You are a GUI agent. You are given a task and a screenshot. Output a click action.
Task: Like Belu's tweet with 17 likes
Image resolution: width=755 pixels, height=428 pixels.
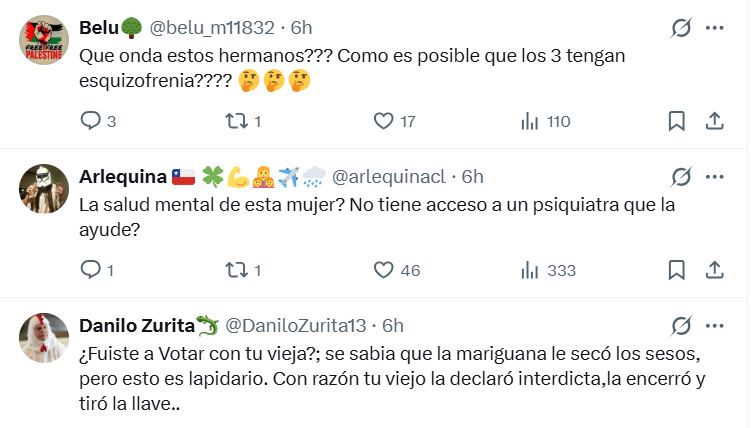384,121
